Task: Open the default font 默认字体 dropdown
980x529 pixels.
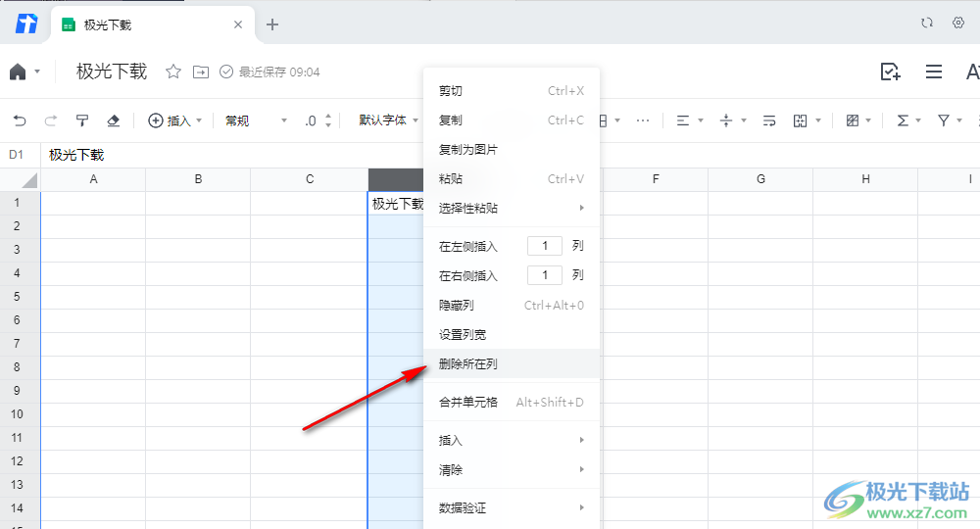Action: tap(388, 120)
